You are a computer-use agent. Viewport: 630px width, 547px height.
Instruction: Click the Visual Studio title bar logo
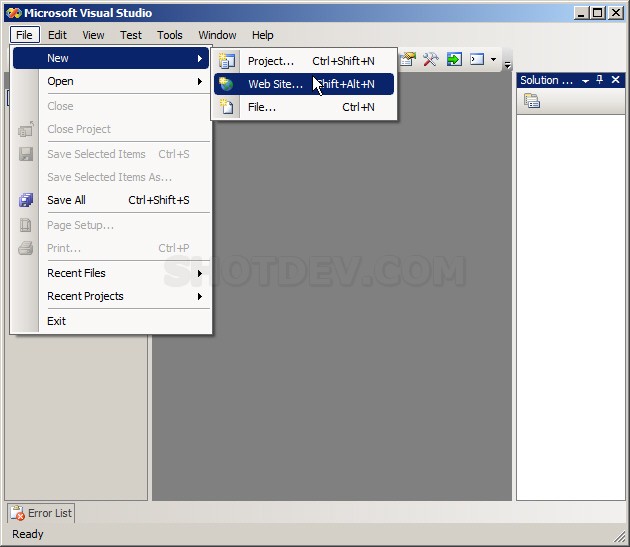(x=13, y=13)
